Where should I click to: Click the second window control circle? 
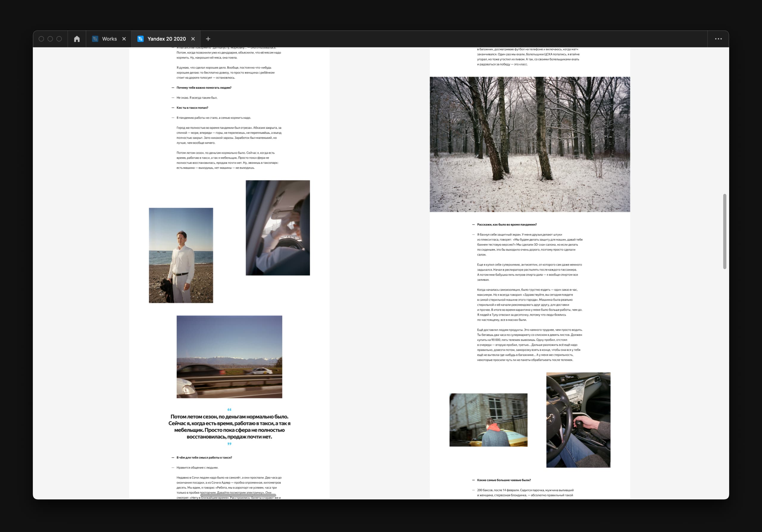(50, 39)
